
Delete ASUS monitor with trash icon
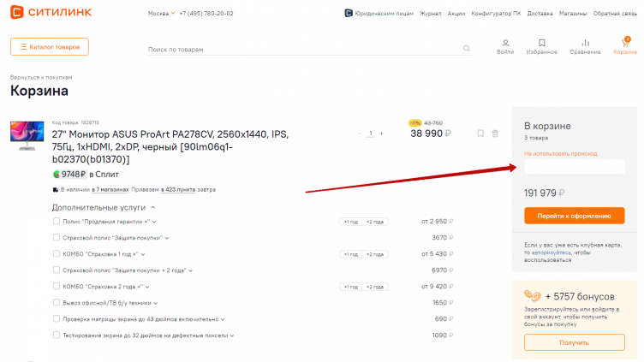coord(495,134)
